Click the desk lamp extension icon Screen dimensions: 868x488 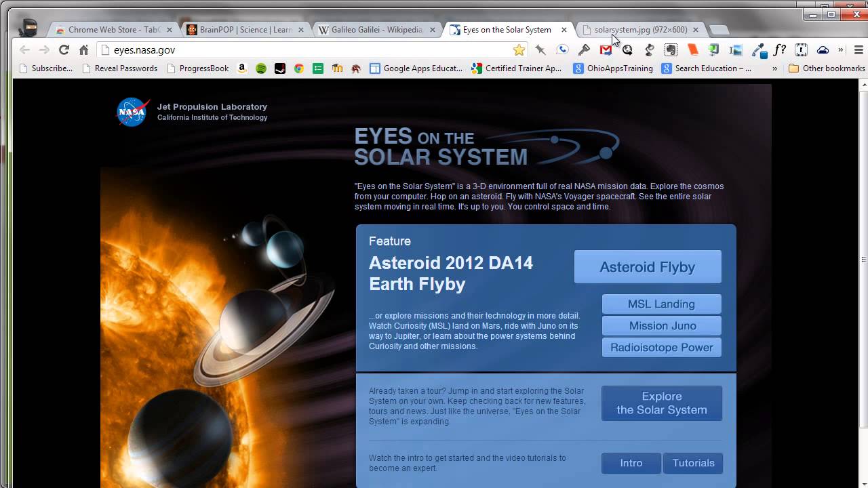(649, 49)
